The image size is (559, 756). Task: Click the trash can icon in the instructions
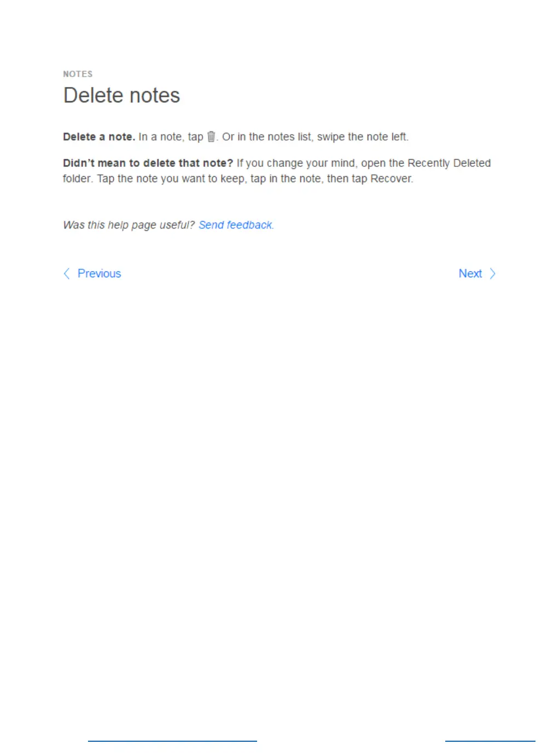click(x=211, y=137)
